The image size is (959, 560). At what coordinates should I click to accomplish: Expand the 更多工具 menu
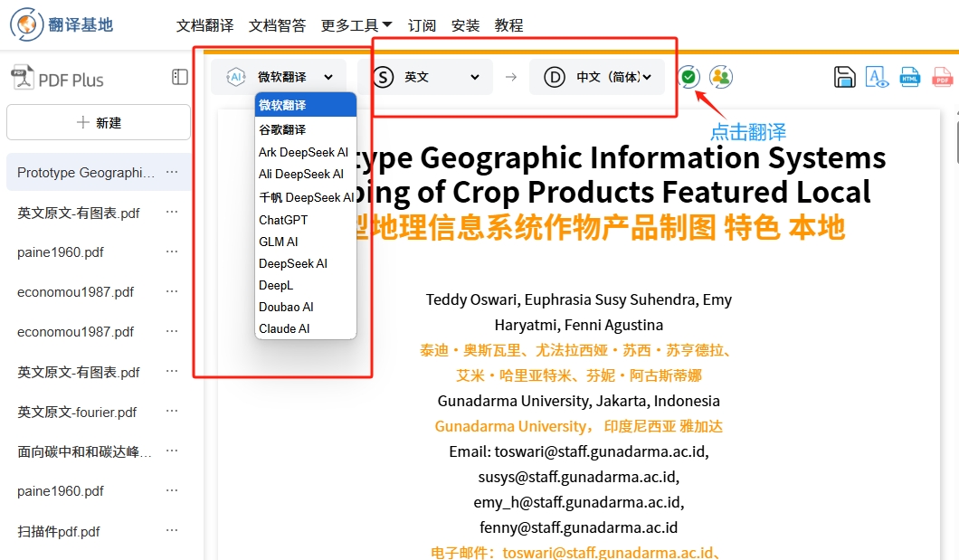click(356, 25)
